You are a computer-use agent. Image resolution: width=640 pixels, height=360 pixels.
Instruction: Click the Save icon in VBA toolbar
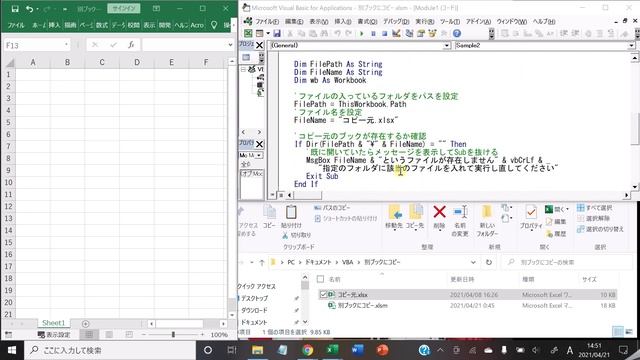[277, 33]
